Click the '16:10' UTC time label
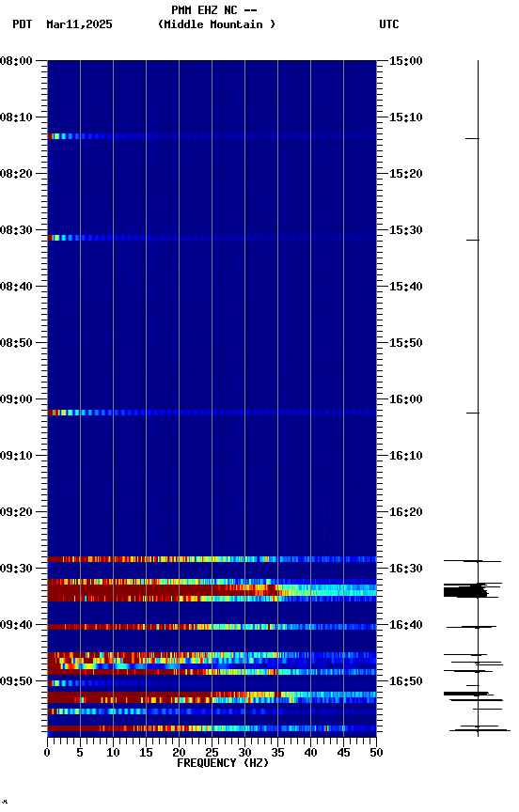This screenshot has width=519, height=812. 406,456
